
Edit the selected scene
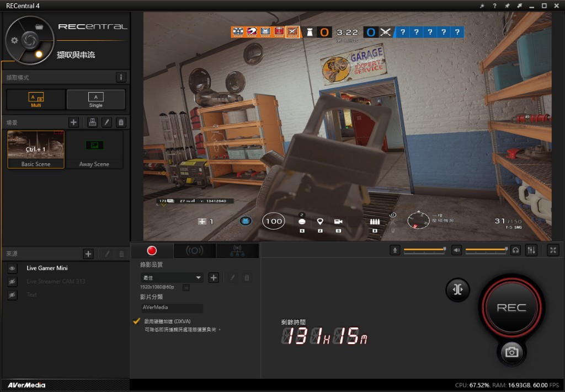point(106,122)
